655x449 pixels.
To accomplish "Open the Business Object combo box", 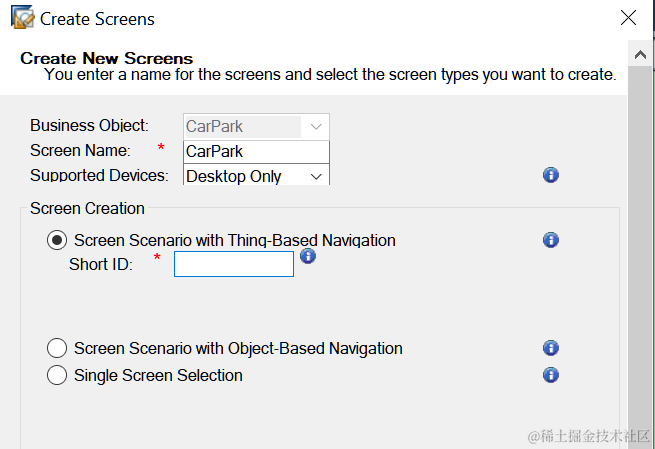I will [316, 127].
